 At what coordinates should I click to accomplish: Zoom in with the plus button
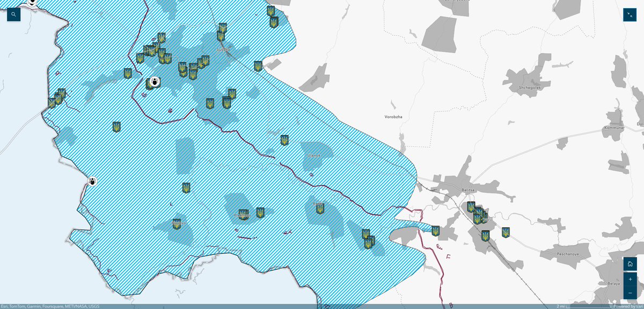pos(630,279)
